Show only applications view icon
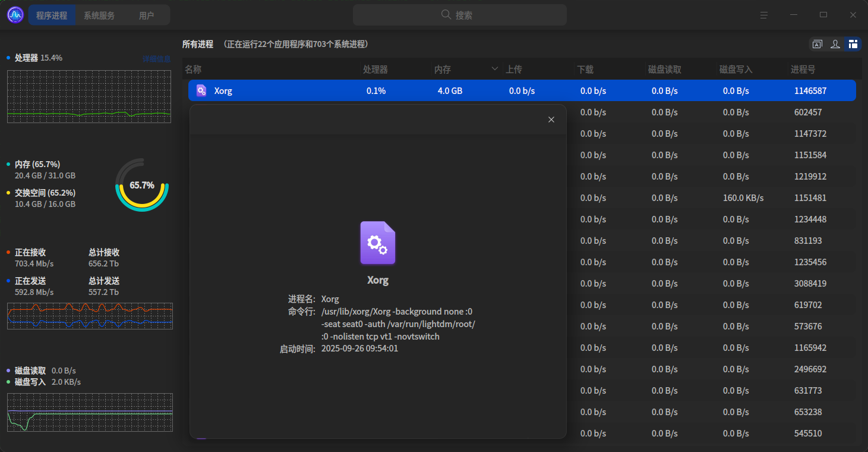Image resolution: width=868 pixels, height=452 pixels. [x=818, y=44]
